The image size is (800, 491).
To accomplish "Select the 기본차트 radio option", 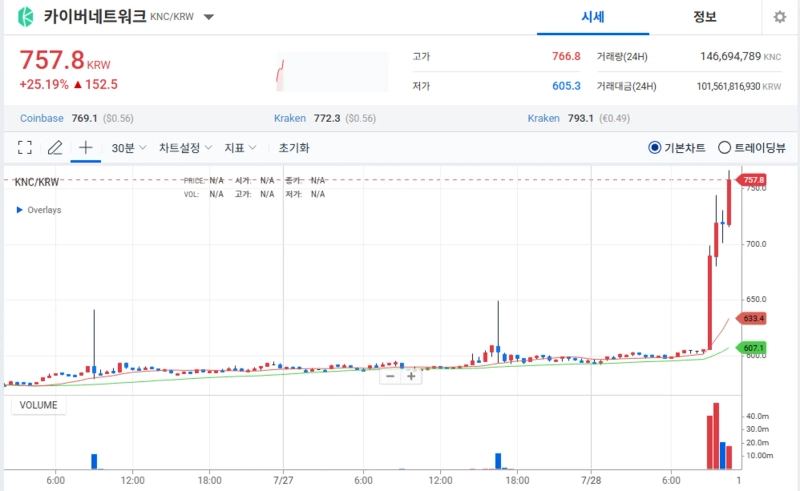I will [x=655, y=148].
